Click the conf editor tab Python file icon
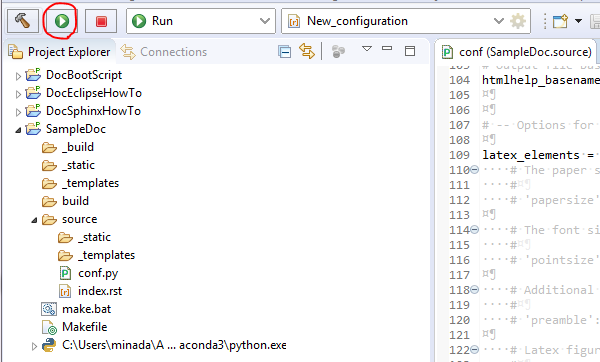 point(447,52)
